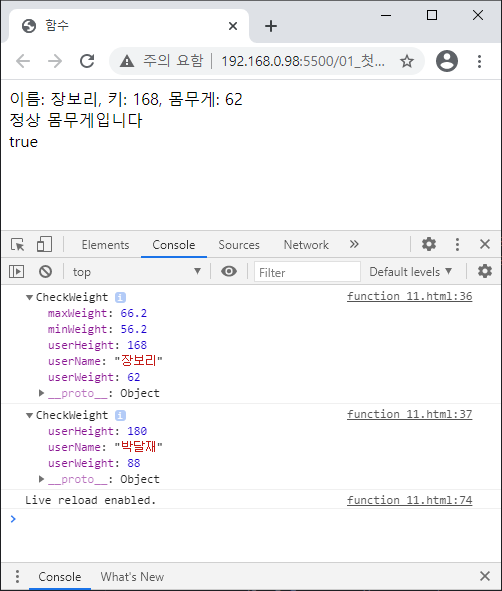Screen dimensions: 502x591
Task: Click the console input prompt
Action: click(x=251, y=519)
